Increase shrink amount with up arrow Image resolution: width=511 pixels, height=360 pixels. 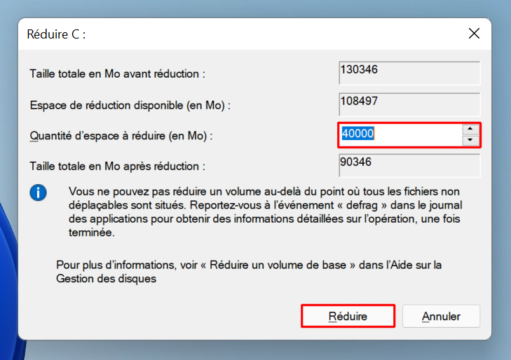pyautogui.click(x=470, y=129)
